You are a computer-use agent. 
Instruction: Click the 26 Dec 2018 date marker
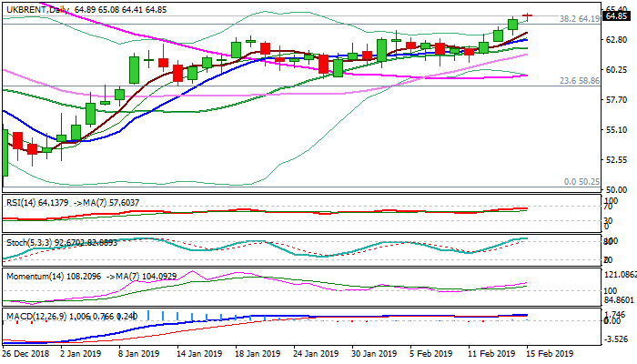click(25, 353)
